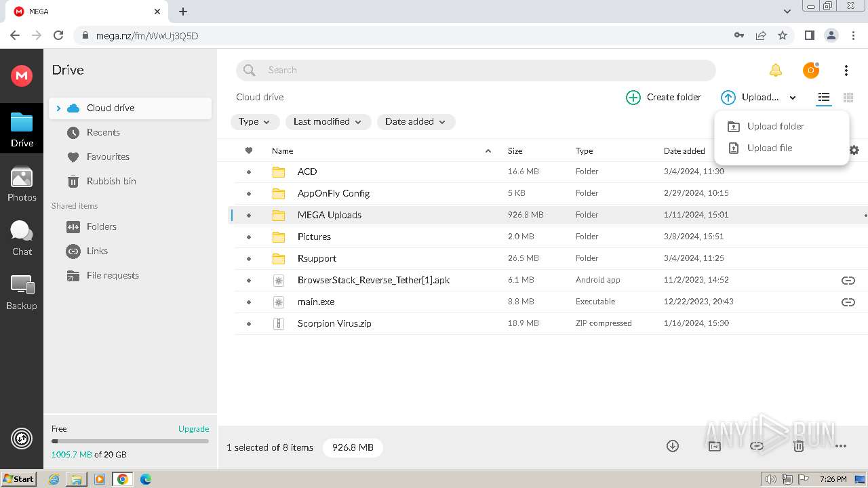
Task: Switch to grid thumbnail view
Action: (x=848, y=98)
